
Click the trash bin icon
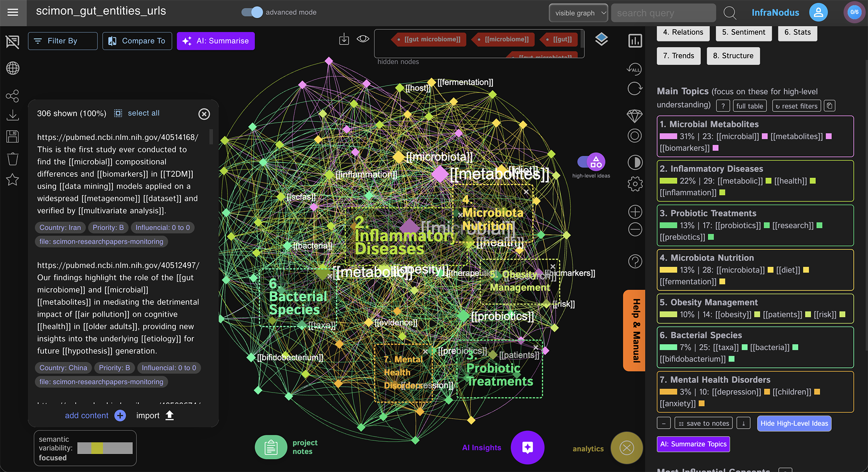tap(13, 159)
